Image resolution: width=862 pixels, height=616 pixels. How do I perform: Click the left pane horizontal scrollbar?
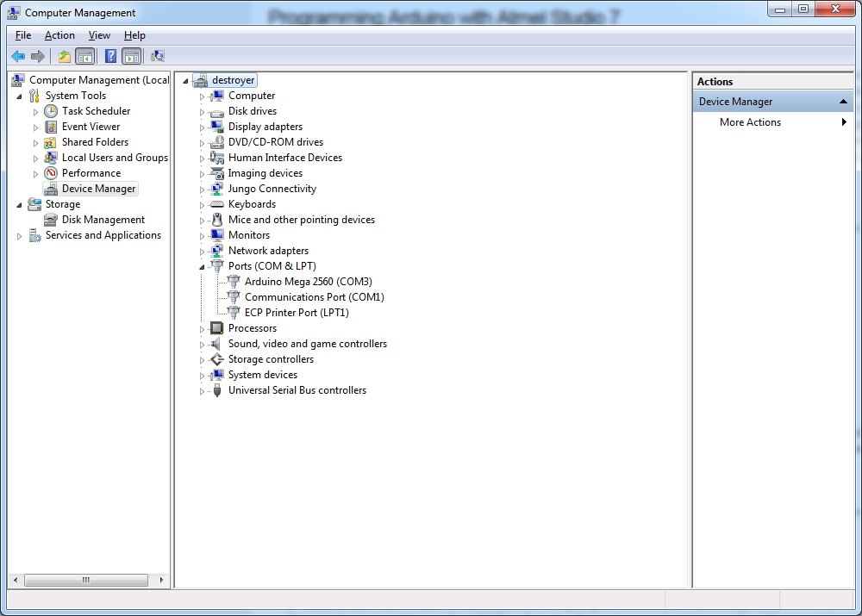coord(86,580)
